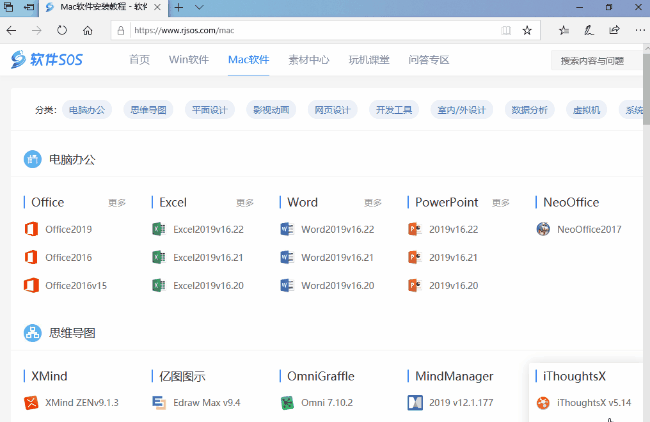This screenshot has width=650, height=422.
Task: Click the Edraw Max icon
Action: [x=159, y=403]
